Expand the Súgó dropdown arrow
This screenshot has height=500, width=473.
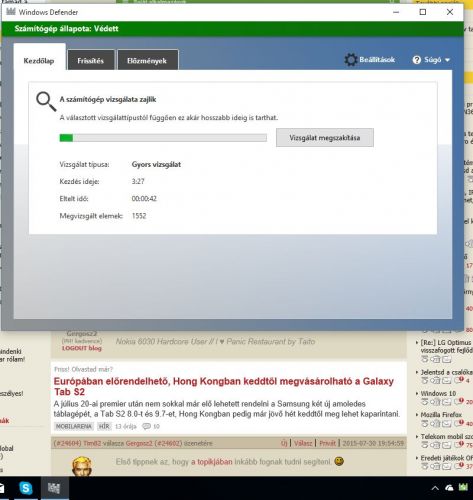447,60
